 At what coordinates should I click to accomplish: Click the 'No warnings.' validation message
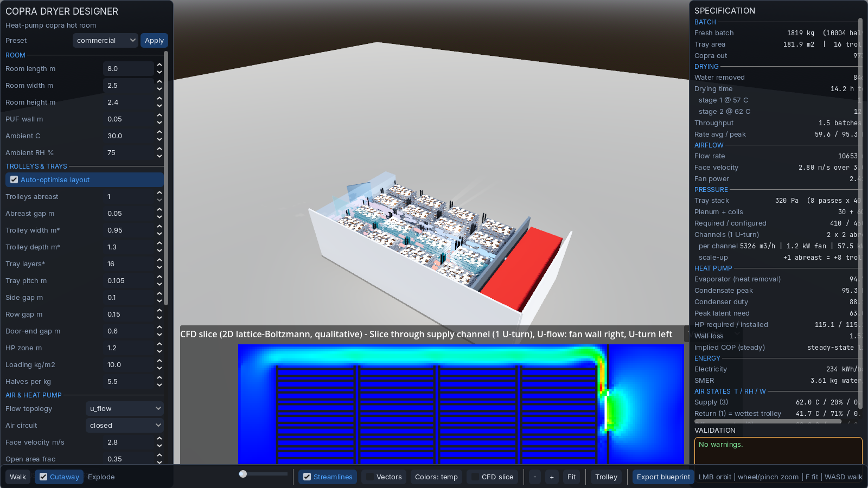[x=721, y=445]
